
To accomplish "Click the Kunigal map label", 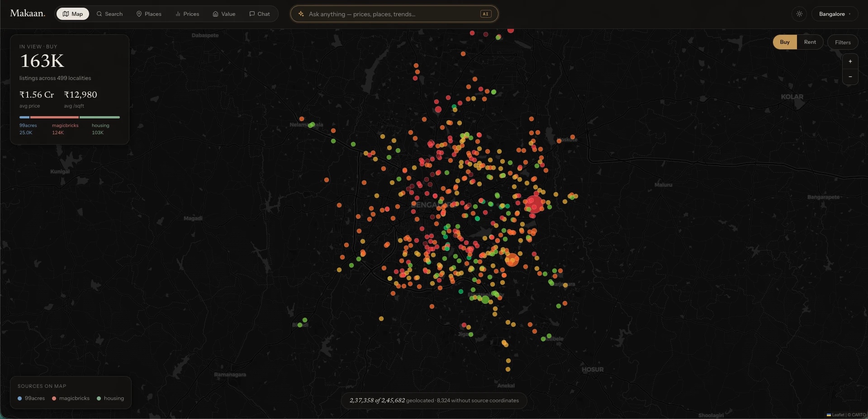I will coord(60,171).
